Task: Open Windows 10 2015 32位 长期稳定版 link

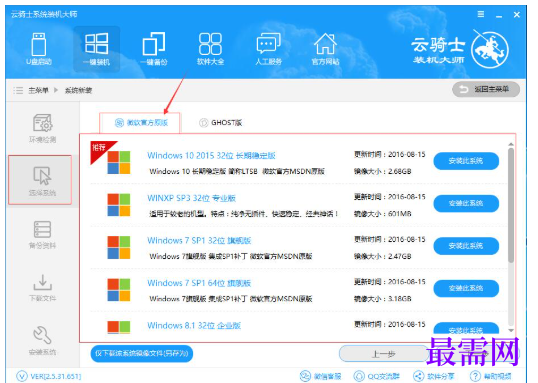Action: click(211, 155)
